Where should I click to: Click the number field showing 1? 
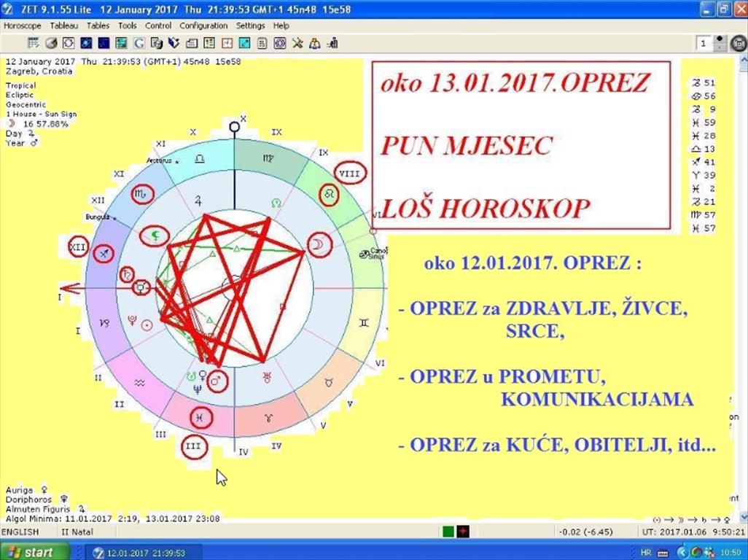704,44
